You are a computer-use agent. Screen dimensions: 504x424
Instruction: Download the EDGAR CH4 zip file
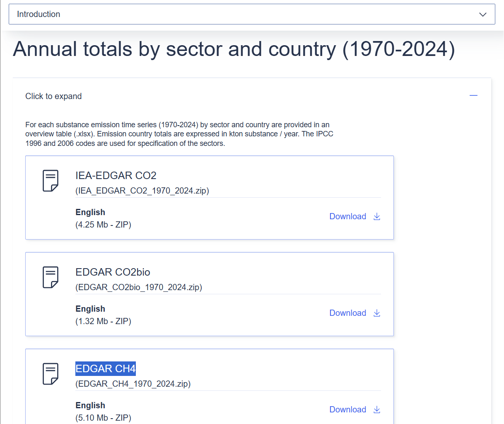pos(348,409)
